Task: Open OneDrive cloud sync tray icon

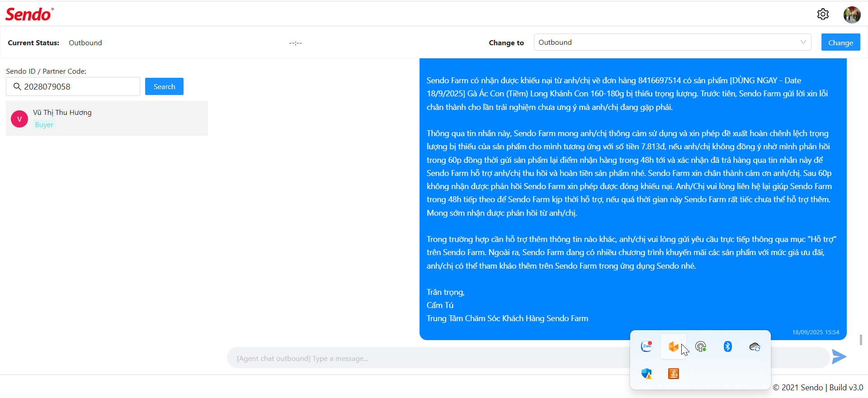Action: (755, 347)
